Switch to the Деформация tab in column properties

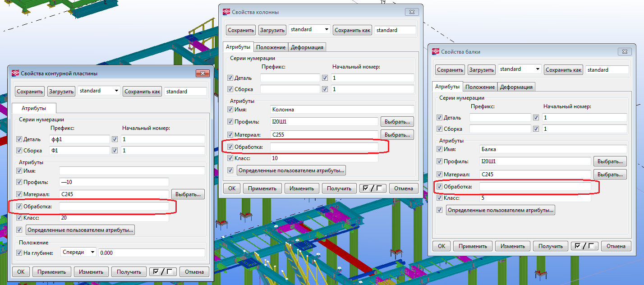307,47
